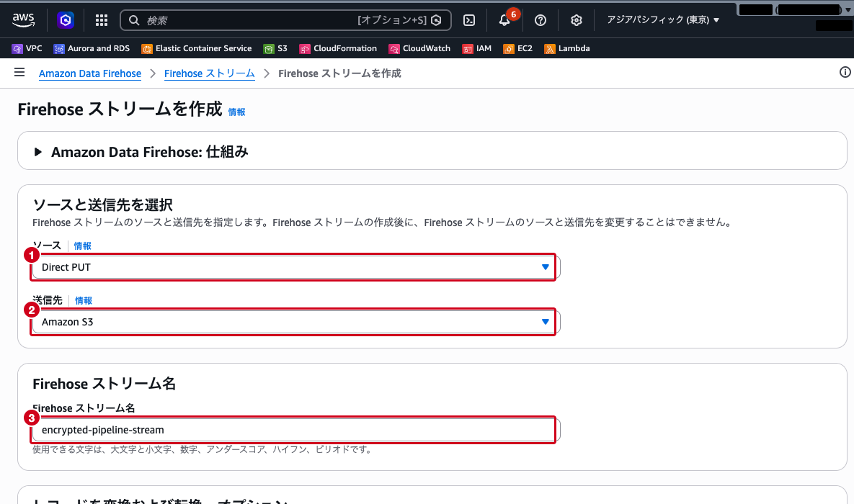Click the Firehose ストリームを作成 breadcrumb text

(339, 73)
